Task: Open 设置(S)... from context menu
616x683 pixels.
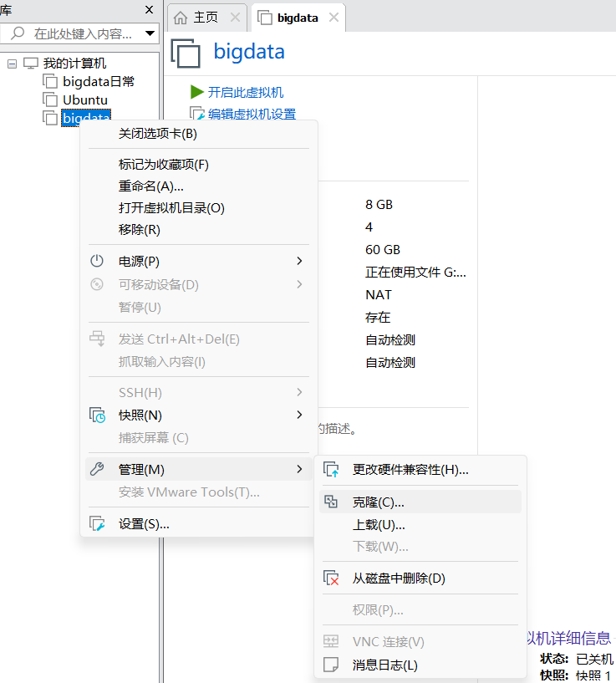Action: click(199, 523)
